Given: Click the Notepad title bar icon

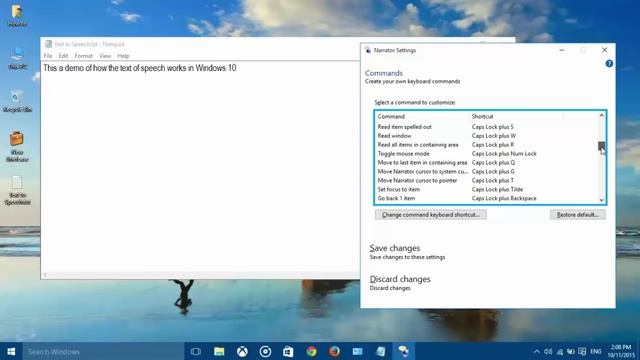Looking at the screenshot, I should 48,44.
